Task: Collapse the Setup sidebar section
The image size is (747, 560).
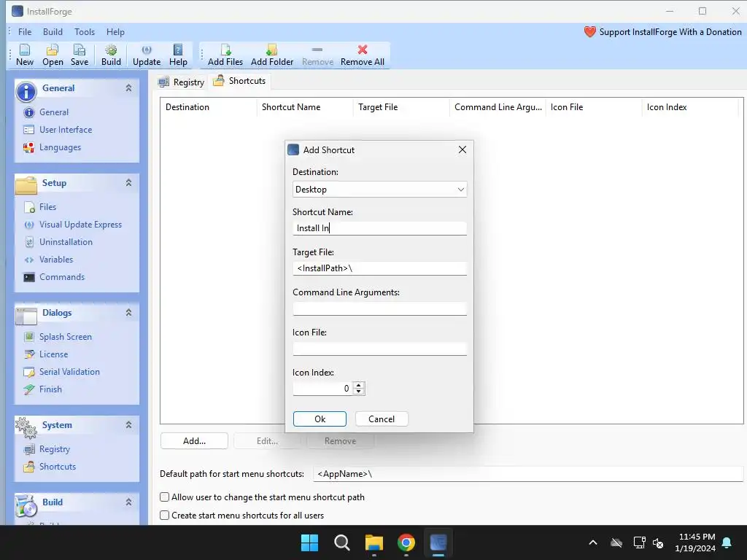Action: tap(128, 183)
